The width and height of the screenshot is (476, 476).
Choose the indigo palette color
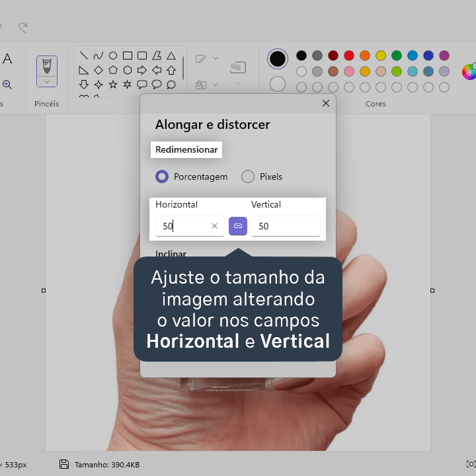[428, 56]
